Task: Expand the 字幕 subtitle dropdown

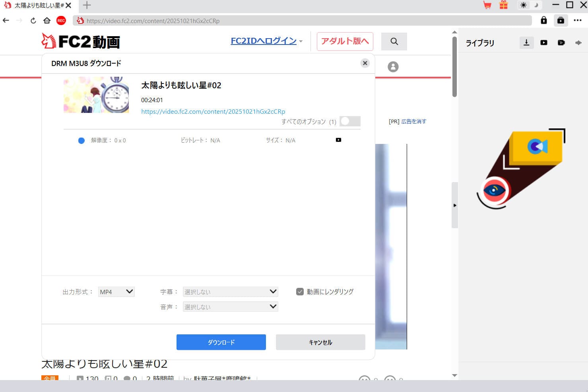Action: pyautogui.click(x=230, y=292)
